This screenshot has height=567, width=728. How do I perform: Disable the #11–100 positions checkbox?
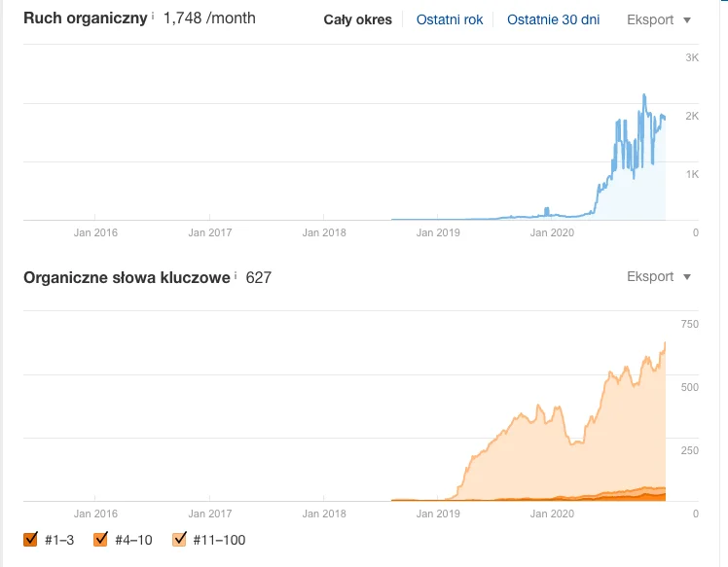pos(179,540)
